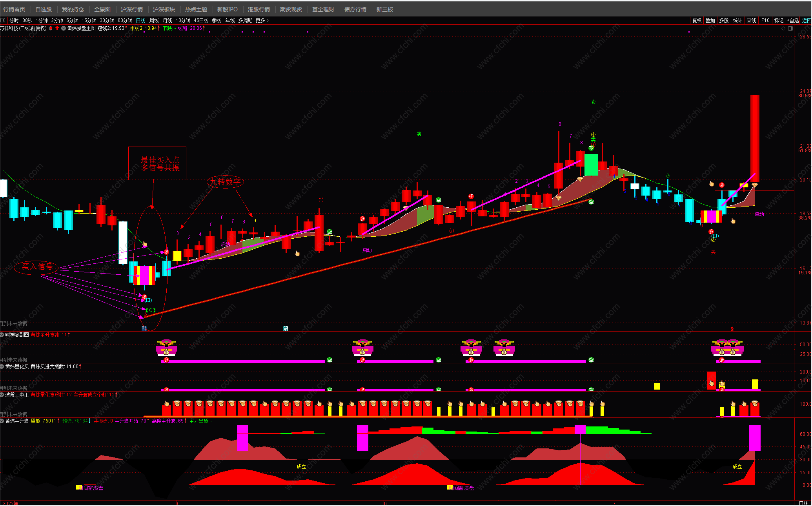Click the red up-arrow icon beside stock name
The width and height of the screenshot is (812, 506).
click(57, 28)
